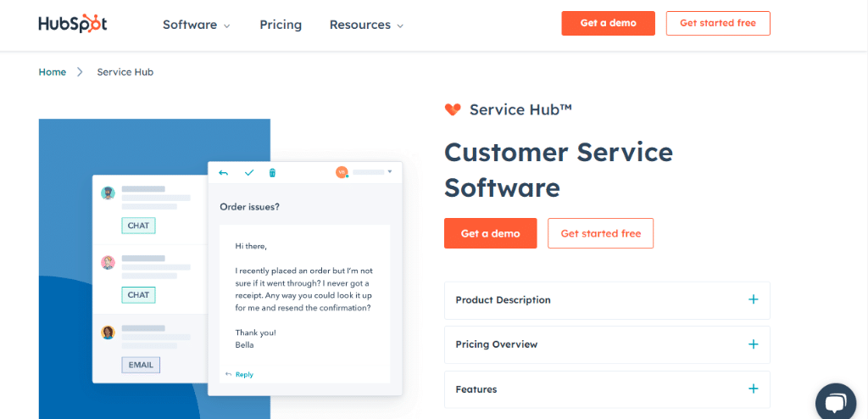Click the checkmark icon in mockup toolbar
This screenshot has height=419, width=868.
pos(249,173)
